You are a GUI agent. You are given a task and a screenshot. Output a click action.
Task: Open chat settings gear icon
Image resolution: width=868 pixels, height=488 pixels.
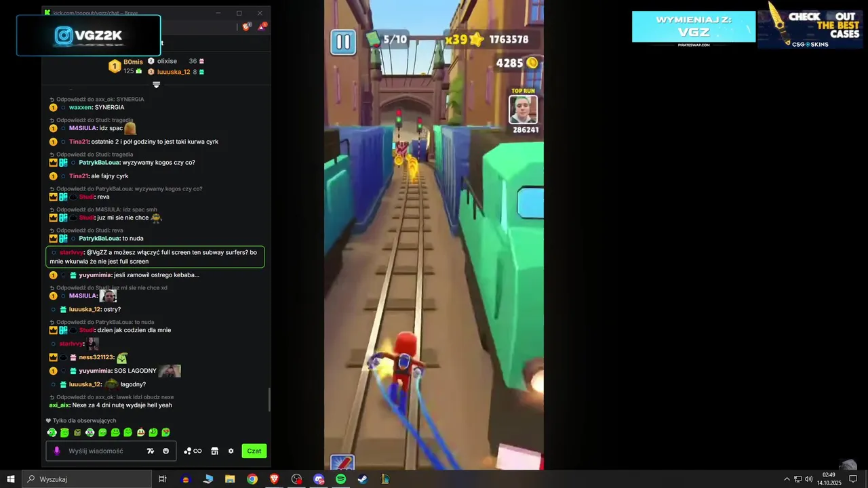pyautogui.click(x=231, y=451)
